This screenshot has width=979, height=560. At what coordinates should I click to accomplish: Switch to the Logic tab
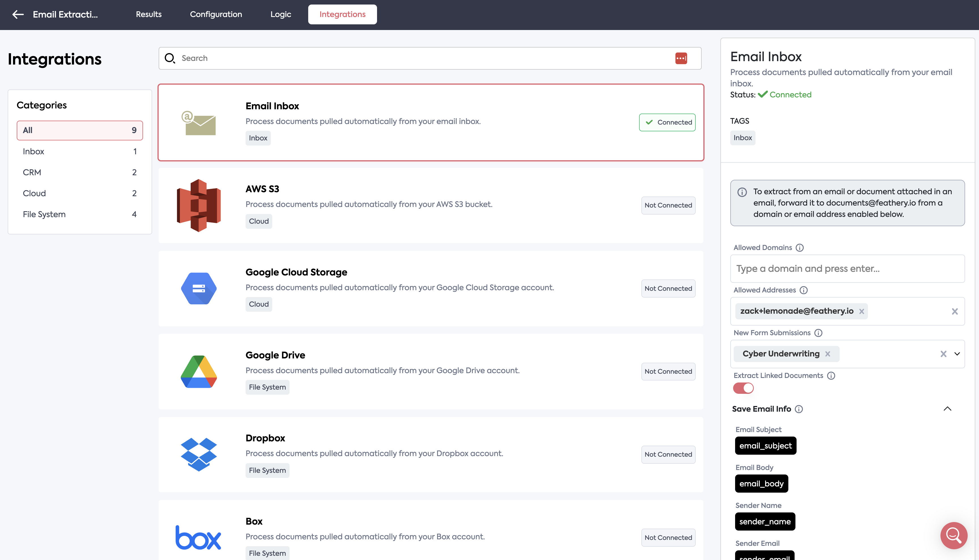280,15
